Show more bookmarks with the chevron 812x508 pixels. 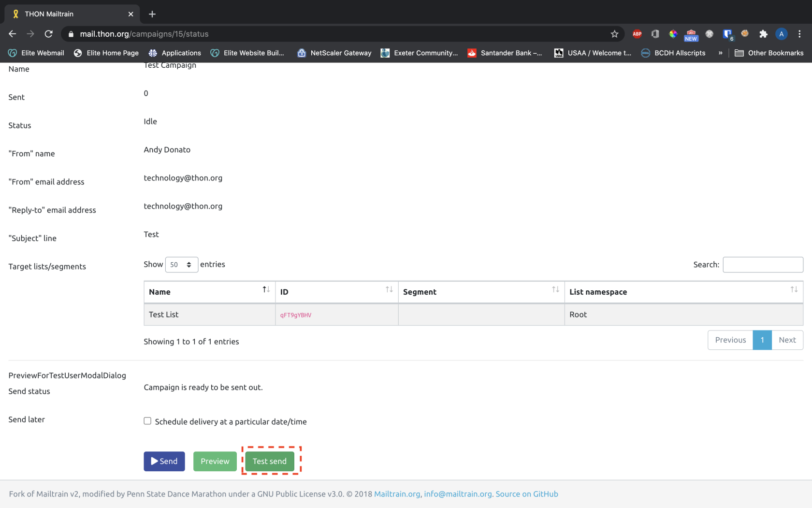(720, 53)
